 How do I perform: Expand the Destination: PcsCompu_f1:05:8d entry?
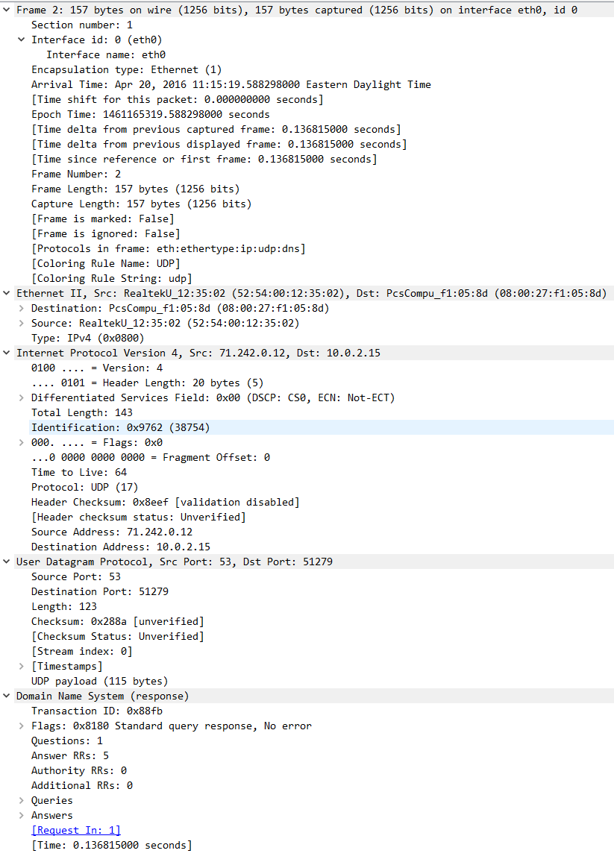(x=21, y=308)
